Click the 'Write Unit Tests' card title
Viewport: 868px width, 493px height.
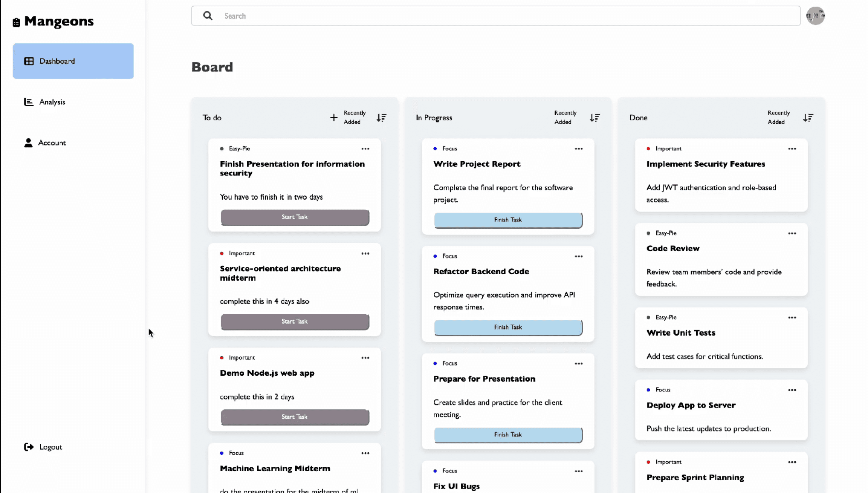tap(681, 333)
